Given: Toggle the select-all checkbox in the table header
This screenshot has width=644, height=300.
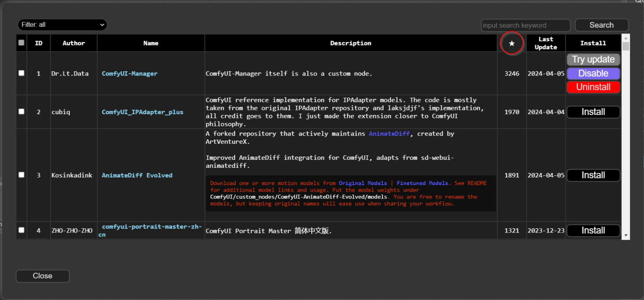Looking at the screenshot, I should point(21,42).
